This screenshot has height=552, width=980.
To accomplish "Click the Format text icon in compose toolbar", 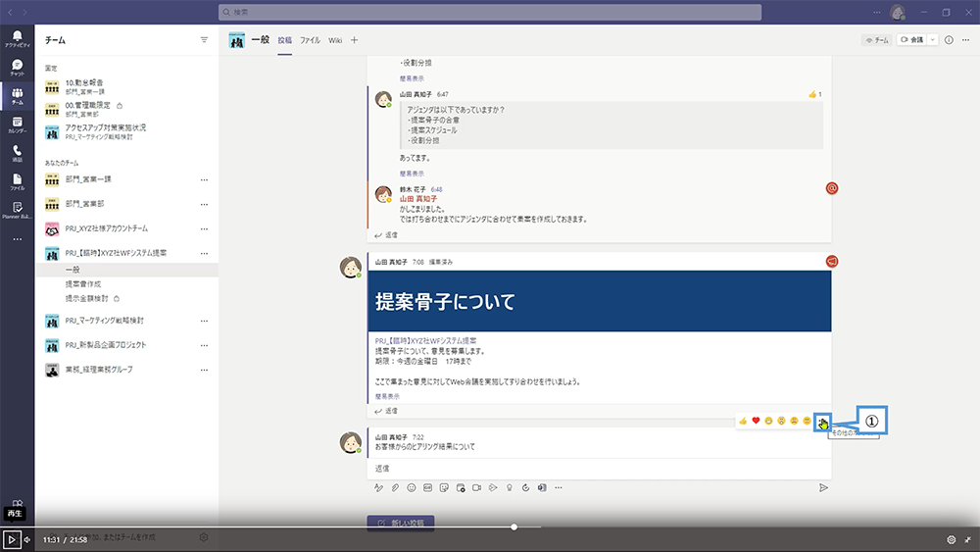I will [x=378, y=487].
